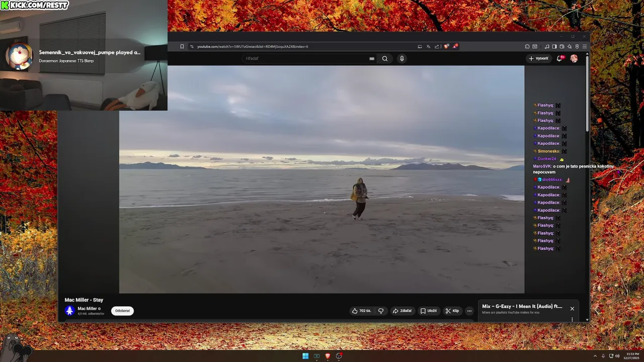Image resolution: width=644 pixels, height=362 pixels.
Task: Click the 'MaroSVK' chat message in the overlay
Action: [574, 169]
